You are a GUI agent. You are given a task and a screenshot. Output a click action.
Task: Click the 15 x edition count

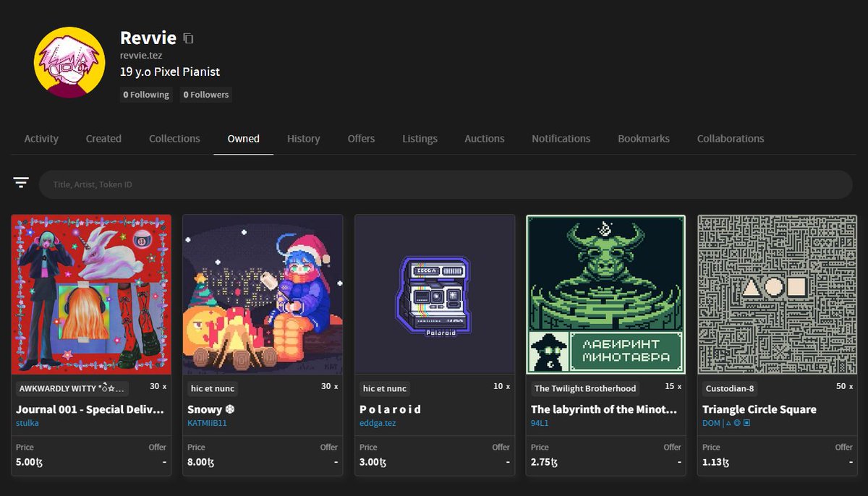tap(673, 387)
